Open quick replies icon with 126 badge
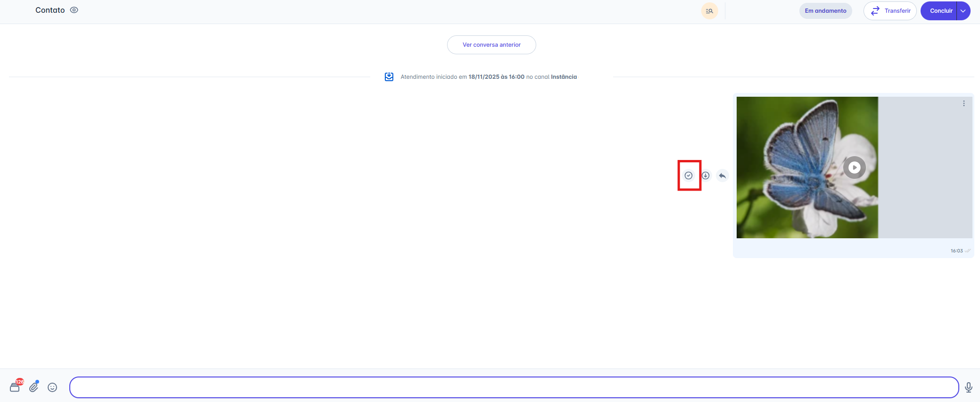980x402 pixels. pyautogui.click(x=15, y=387)
